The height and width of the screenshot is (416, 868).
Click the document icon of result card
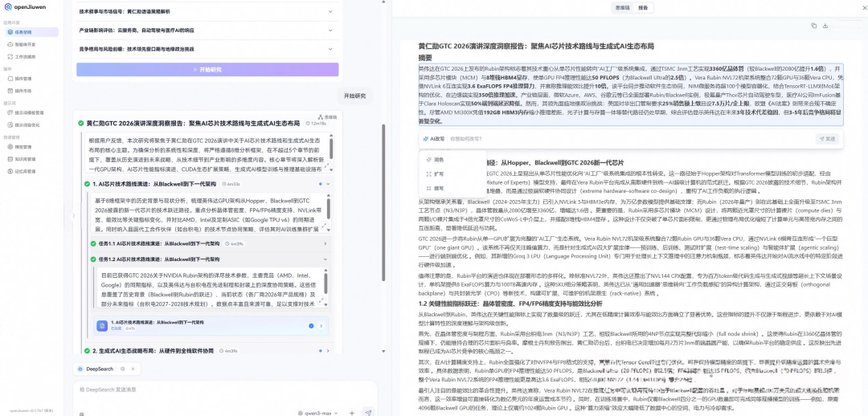[x=102, y=326]
